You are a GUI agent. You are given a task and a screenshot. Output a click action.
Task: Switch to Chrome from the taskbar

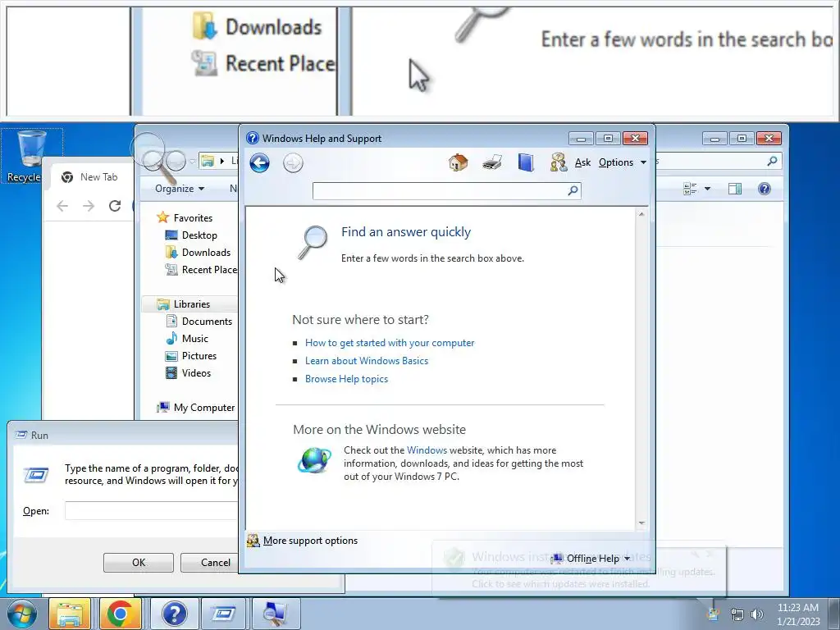tap(120, 614)
